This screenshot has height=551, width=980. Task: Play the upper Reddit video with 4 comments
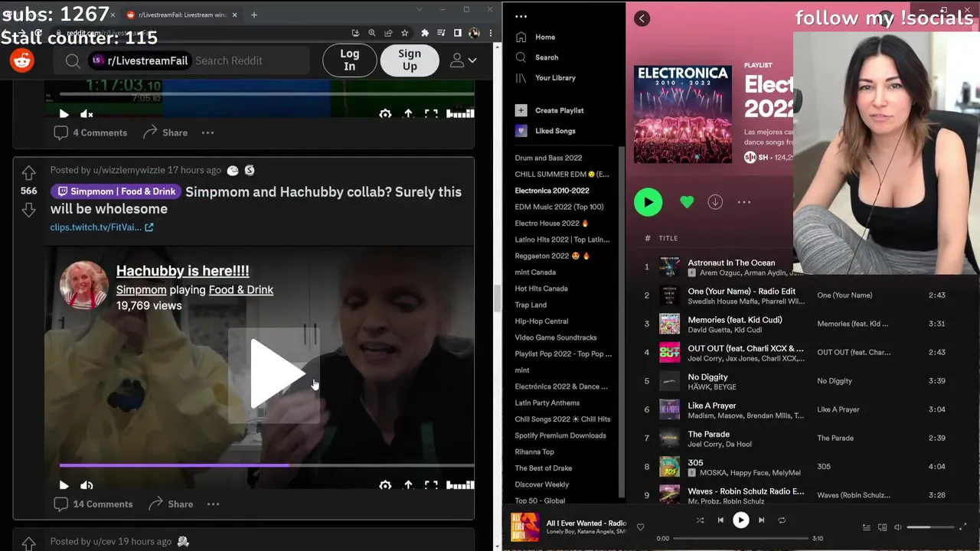64,114
